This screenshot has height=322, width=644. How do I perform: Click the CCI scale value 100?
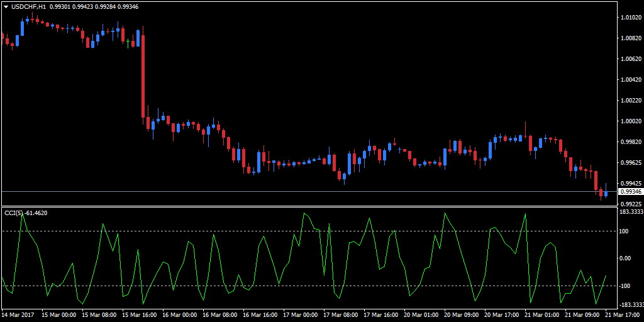click(x=625, y=231)
